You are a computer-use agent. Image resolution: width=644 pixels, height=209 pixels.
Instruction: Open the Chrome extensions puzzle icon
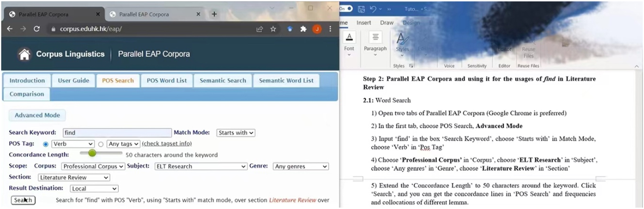303,29
